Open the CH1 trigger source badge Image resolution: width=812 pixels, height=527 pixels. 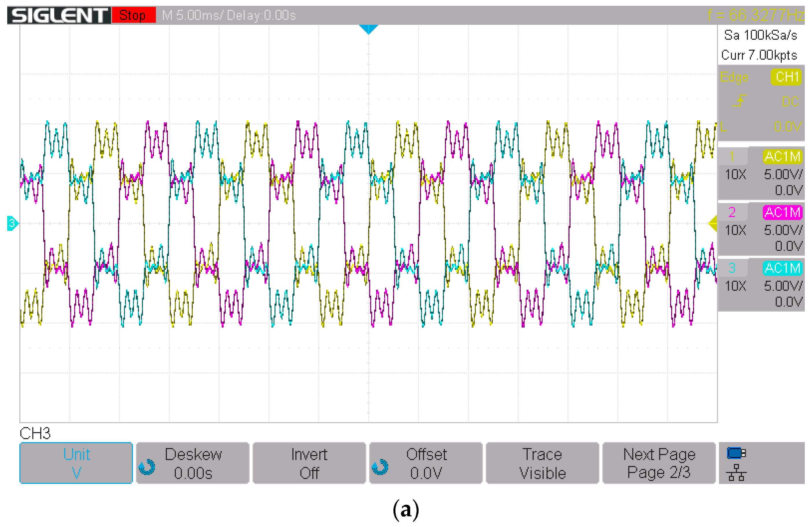click(x=786, y=77)
